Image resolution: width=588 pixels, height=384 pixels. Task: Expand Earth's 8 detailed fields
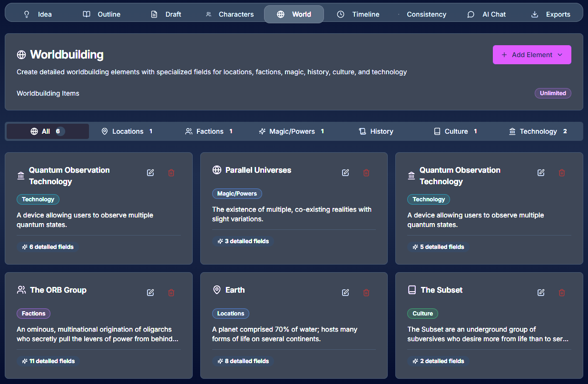point(243,361)
